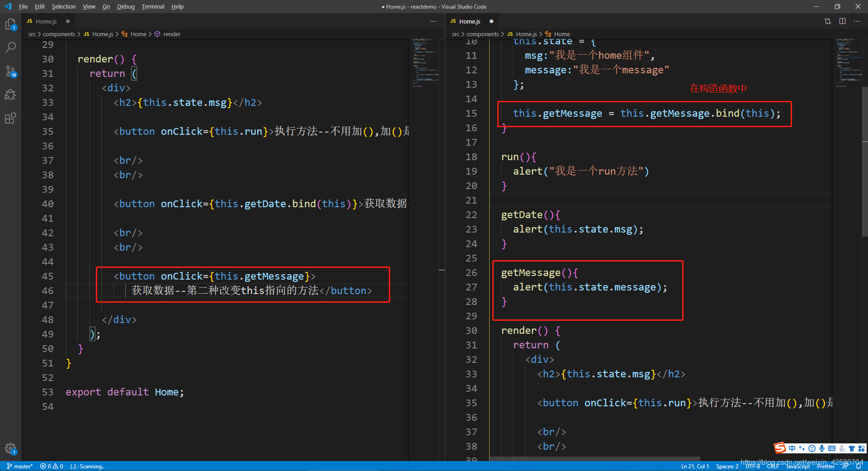The width and height of the screenshot is (868, 471).
Task: Open more actions for the right editor group
Action: [857, 21]
